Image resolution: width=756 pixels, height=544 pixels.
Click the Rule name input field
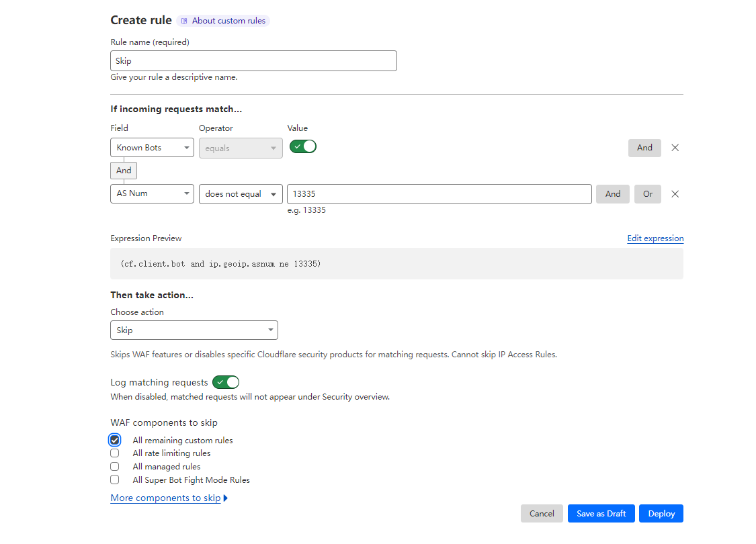coord(253,60)
